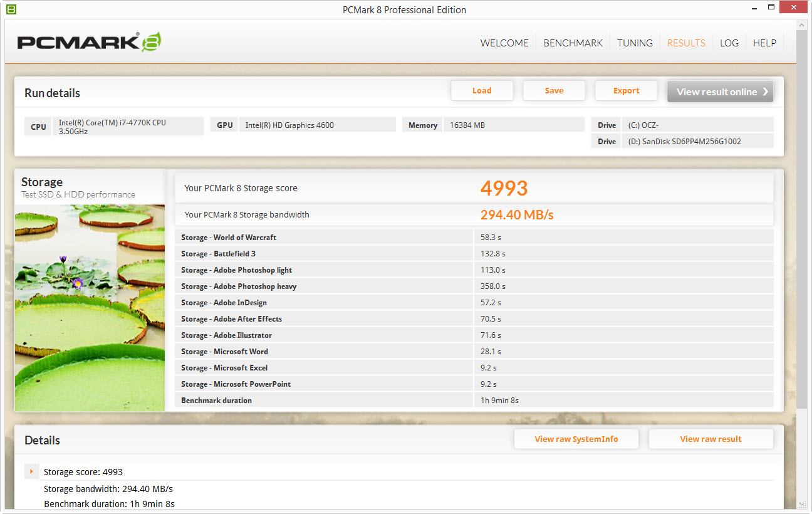Click Benchmark duration: 1h 9min 8s detail line

pyautogui.click(x=109, y=504)
